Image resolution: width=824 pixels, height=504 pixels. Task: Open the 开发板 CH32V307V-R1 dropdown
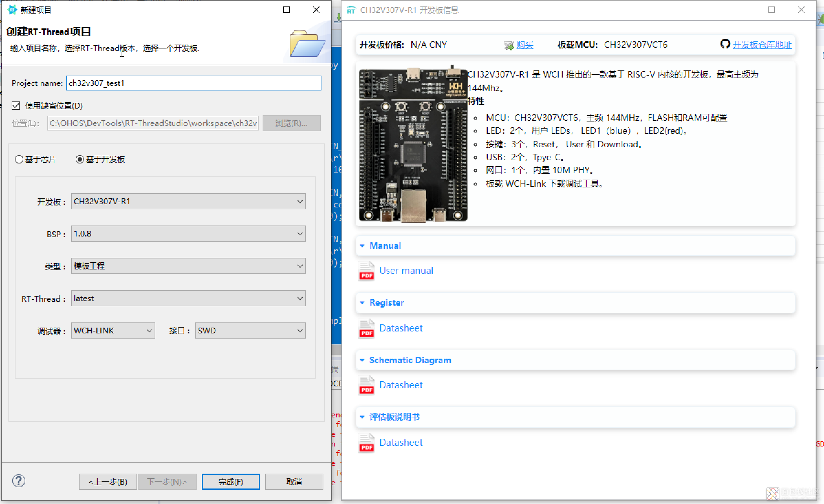coord(188,201)
